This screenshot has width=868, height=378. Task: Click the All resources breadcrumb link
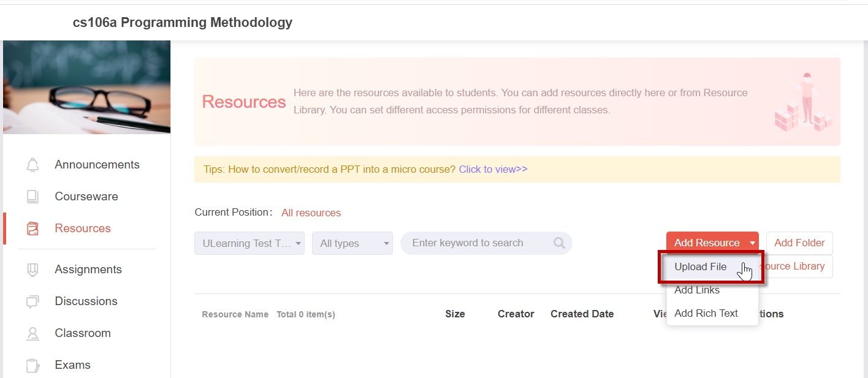[x=311, y=213]
